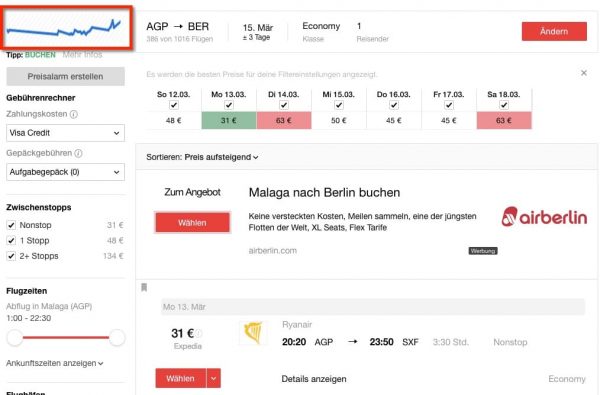Toggle the Do 16.03. date checkbox

pyautogui.click(x=394, y=105)
